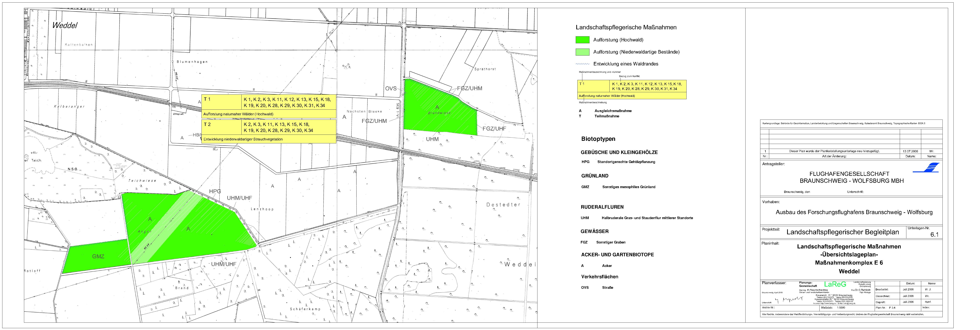Click the 'Geprüft:' row label
The height and width of the screenshot is (330, 980).
(881, 302)
